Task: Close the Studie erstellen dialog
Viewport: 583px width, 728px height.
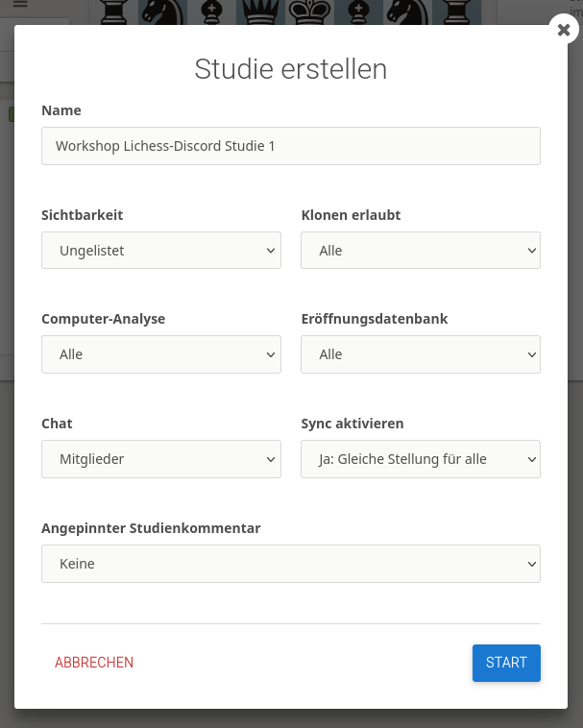Action: (x=564, y=29)
